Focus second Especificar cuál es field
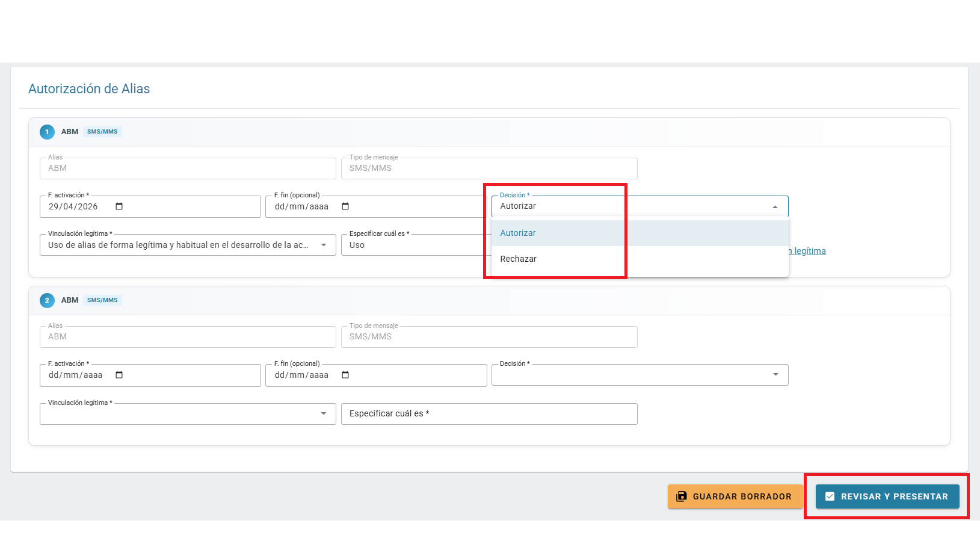The height and width of the screenshot is (556, 980). click(x=489, y=414)
